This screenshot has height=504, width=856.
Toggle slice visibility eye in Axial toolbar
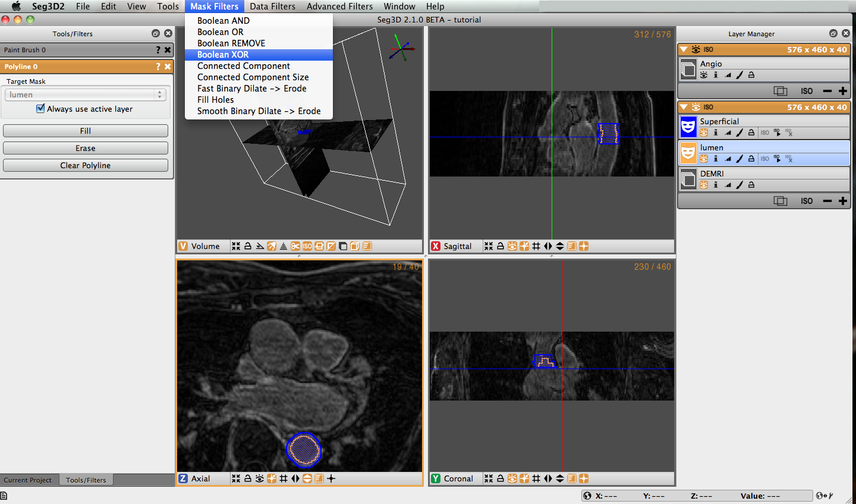(260, 478)
